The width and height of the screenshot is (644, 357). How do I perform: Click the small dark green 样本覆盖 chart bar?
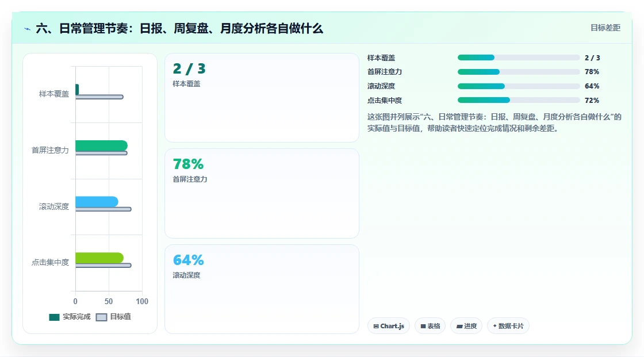77,89
